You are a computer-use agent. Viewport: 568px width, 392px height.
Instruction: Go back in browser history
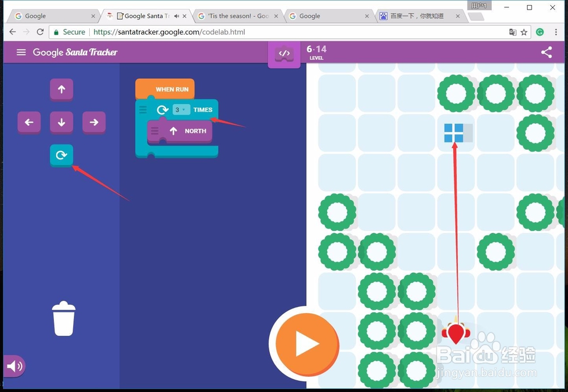coord(12,32)
